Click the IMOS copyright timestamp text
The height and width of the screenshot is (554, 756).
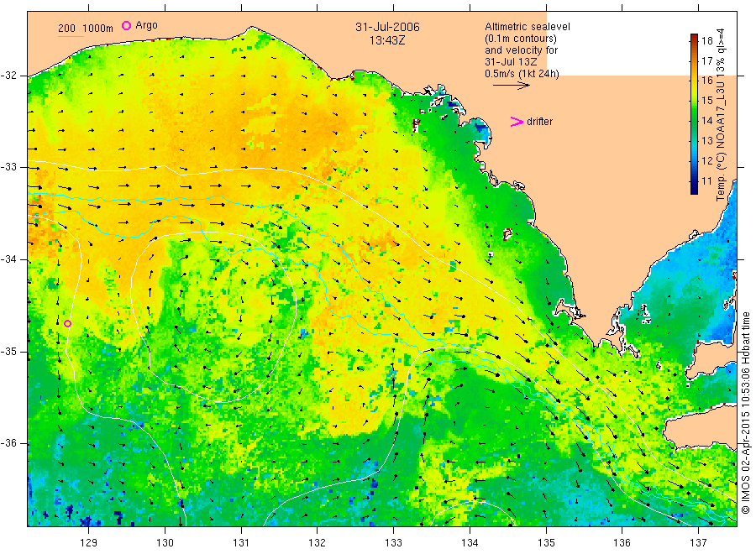(x=746, y=413)
